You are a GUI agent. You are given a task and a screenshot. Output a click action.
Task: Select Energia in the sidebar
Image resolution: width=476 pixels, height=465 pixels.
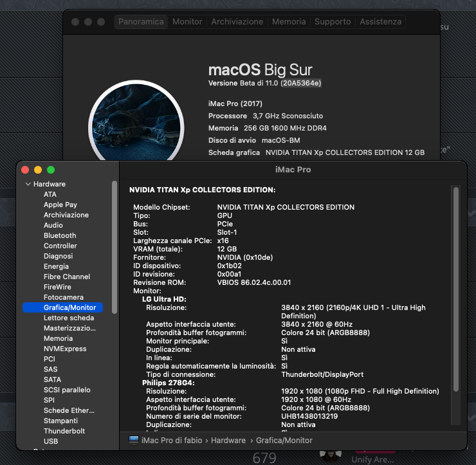56,266
